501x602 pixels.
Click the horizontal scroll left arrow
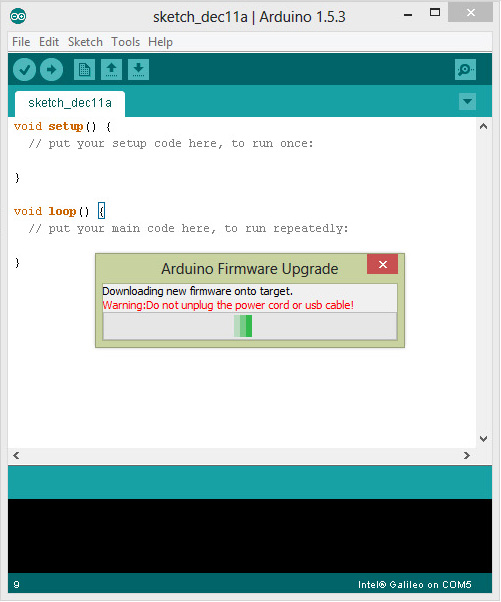16,455
